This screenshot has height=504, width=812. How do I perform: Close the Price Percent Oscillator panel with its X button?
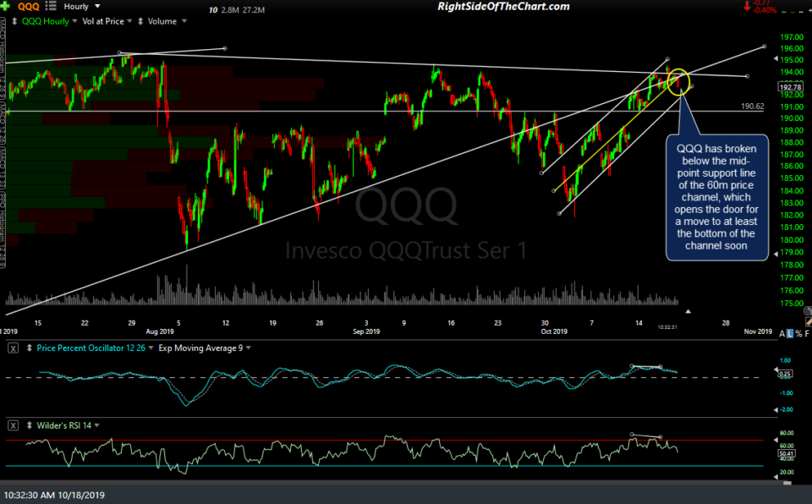(x=13, y=348)
